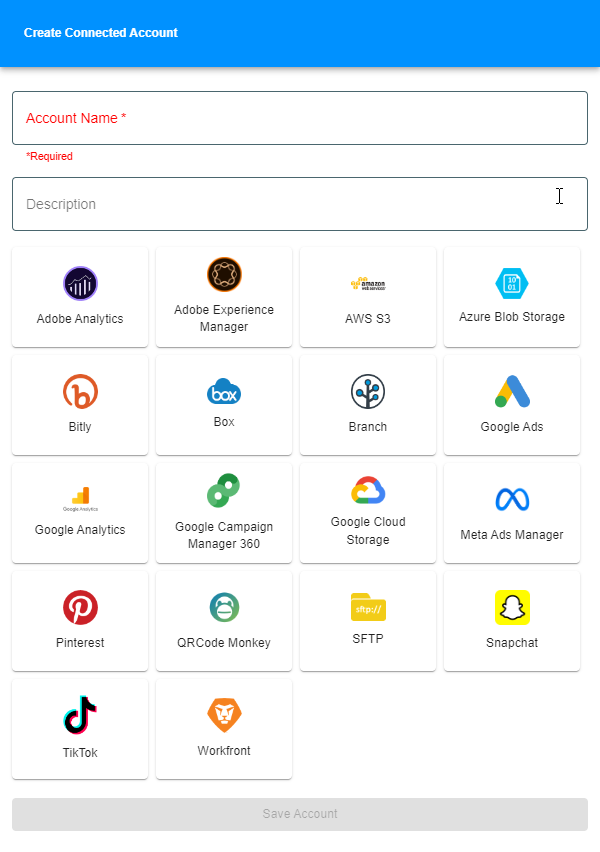Image resolution: width=600 pixels, height=852 pixels.
Task: Click the Workfront label text
Action: [224, 750]
